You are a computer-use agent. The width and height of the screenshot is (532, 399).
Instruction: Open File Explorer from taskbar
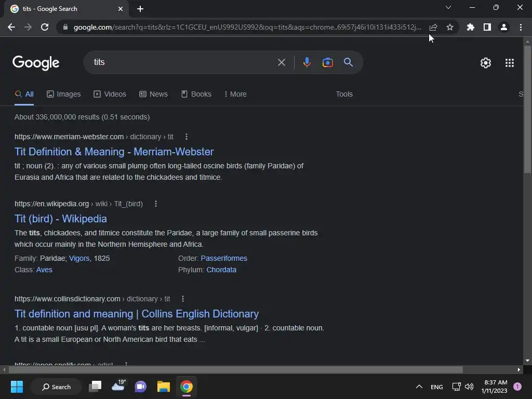tap(164, 387)
